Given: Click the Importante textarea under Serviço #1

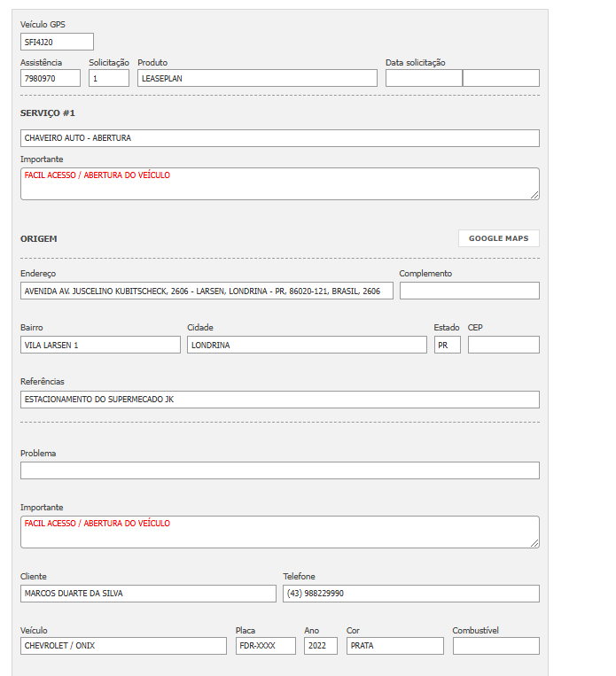Looking at the screenshot, I should coord(279,183).
